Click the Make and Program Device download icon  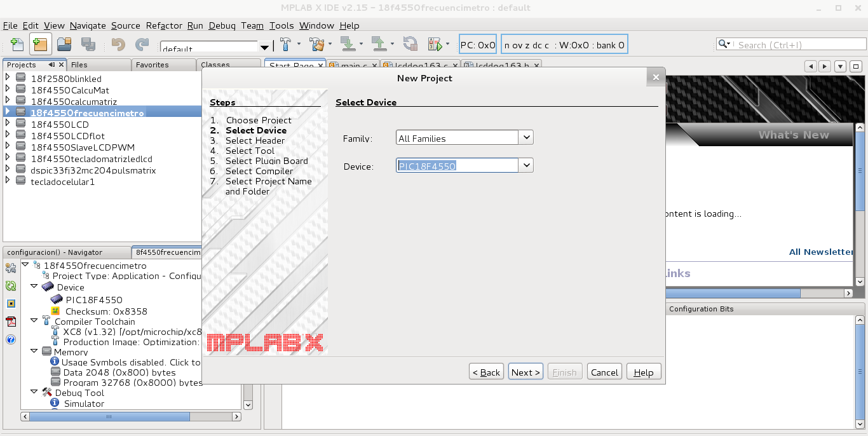348,44
